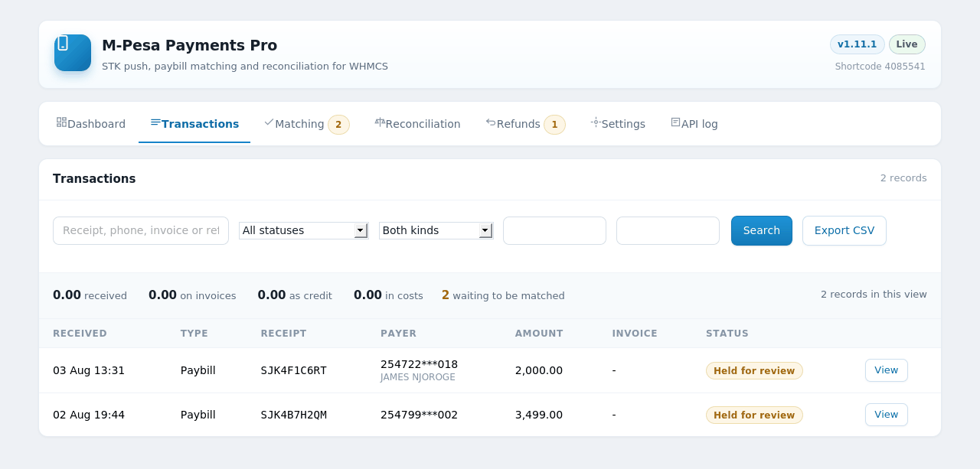980x469 pixels.
Task: Click the Refunds count badge 1
Action: coord(554,125)
